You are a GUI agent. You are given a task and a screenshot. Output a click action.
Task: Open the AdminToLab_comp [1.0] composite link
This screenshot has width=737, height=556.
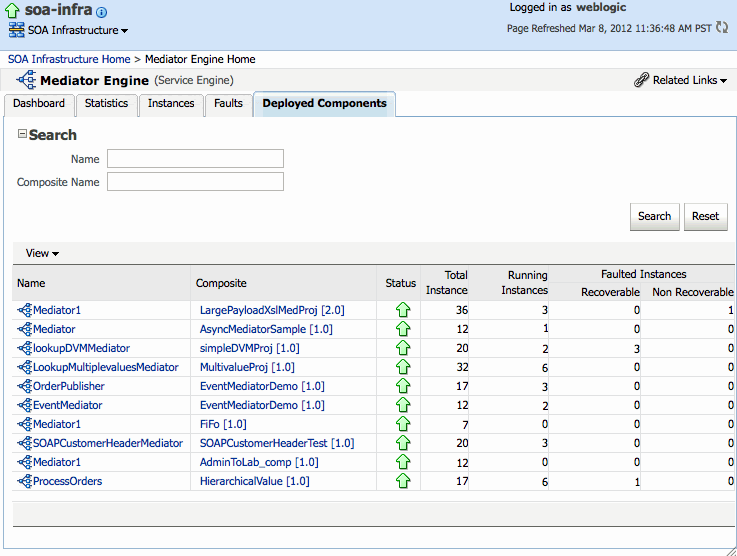point(259,462)
